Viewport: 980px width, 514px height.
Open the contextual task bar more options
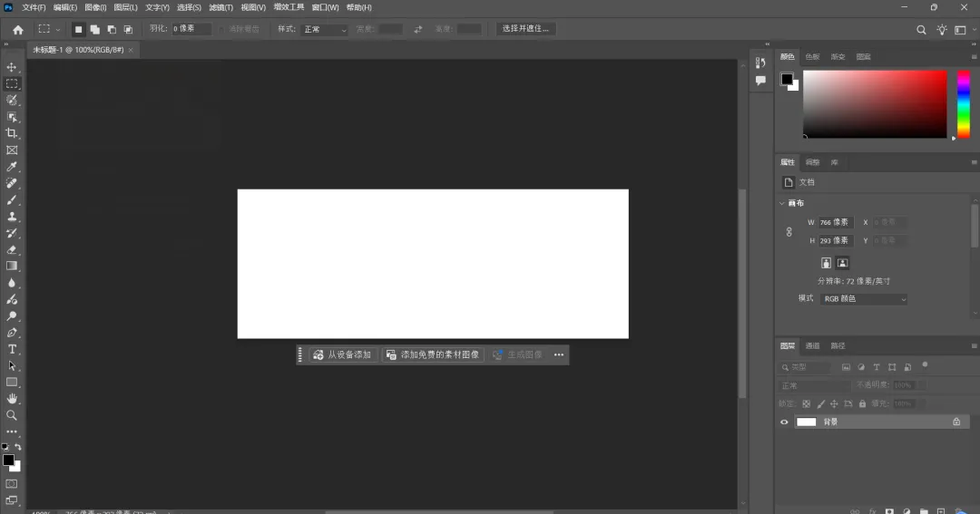point(559,354)
